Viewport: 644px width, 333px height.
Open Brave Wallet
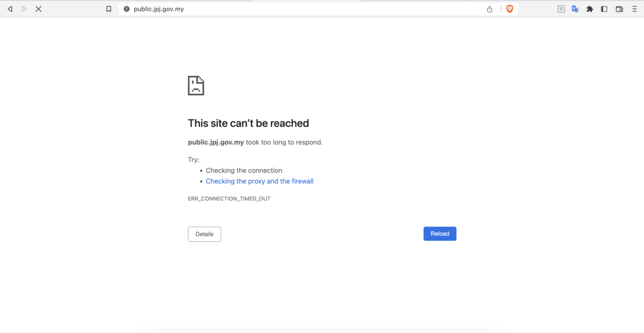[619, 9]
